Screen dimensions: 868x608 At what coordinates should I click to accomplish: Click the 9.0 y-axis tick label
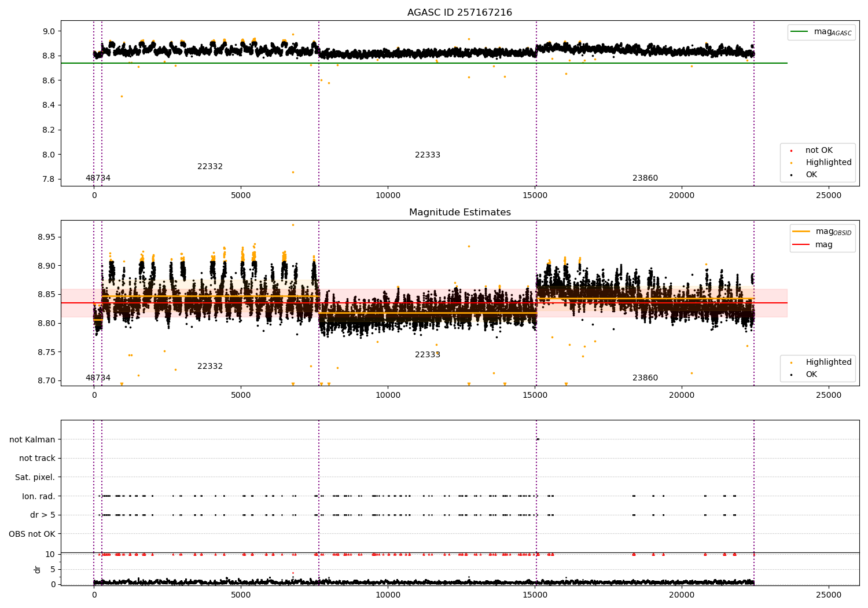[x=49, y=31]
